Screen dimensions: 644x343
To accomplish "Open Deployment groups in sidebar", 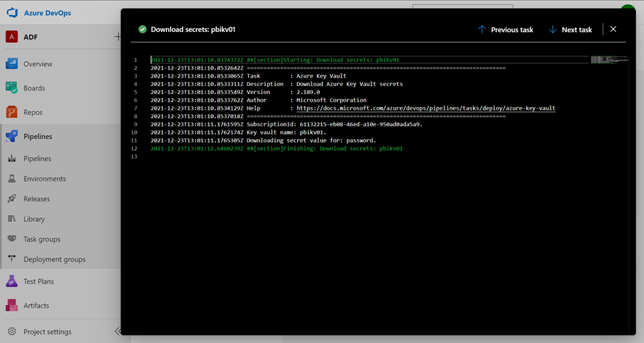I will pyautogui.click(x=54, y=259).
